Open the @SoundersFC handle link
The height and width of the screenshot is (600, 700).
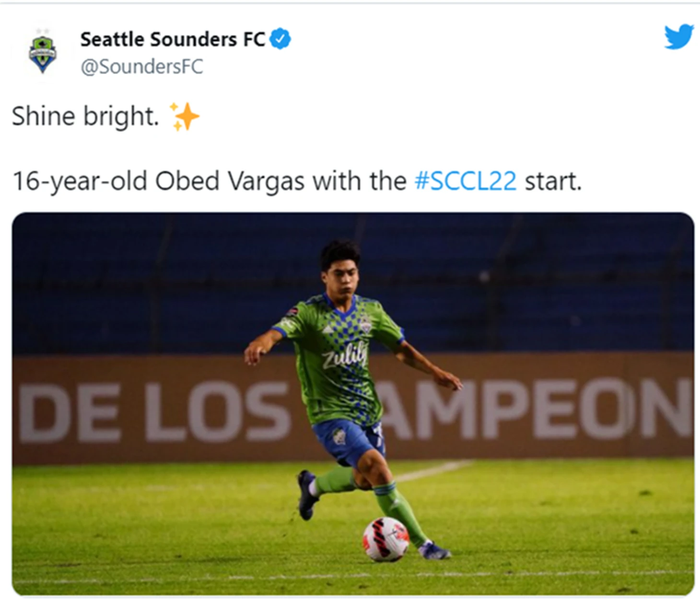pos(142,67)
